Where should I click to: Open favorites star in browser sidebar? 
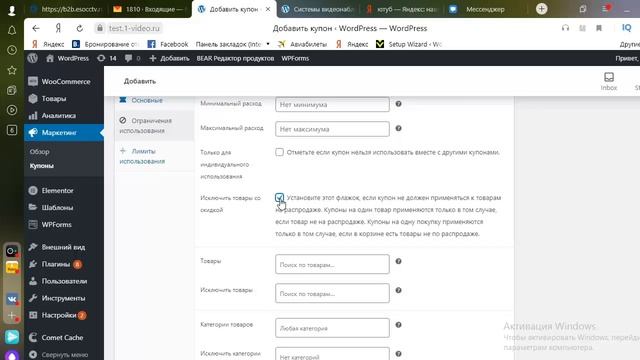(12, 70)
